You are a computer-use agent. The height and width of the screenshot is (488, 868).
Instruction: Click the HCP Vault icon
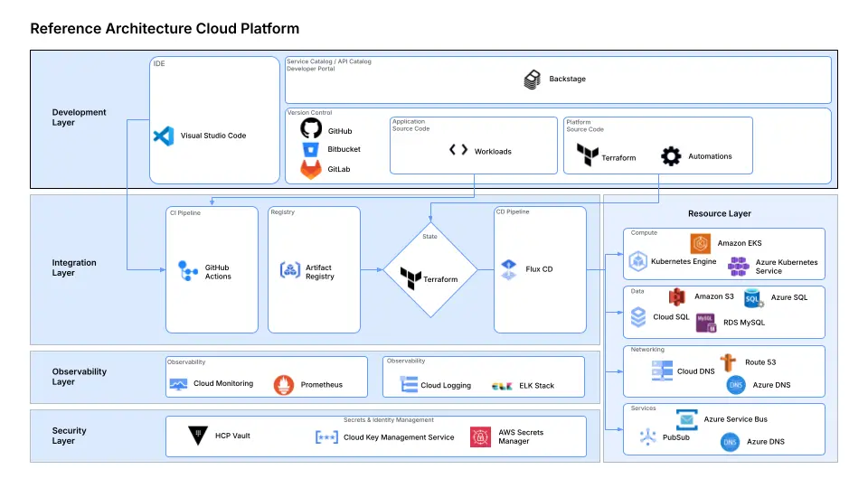click(198, 436)
